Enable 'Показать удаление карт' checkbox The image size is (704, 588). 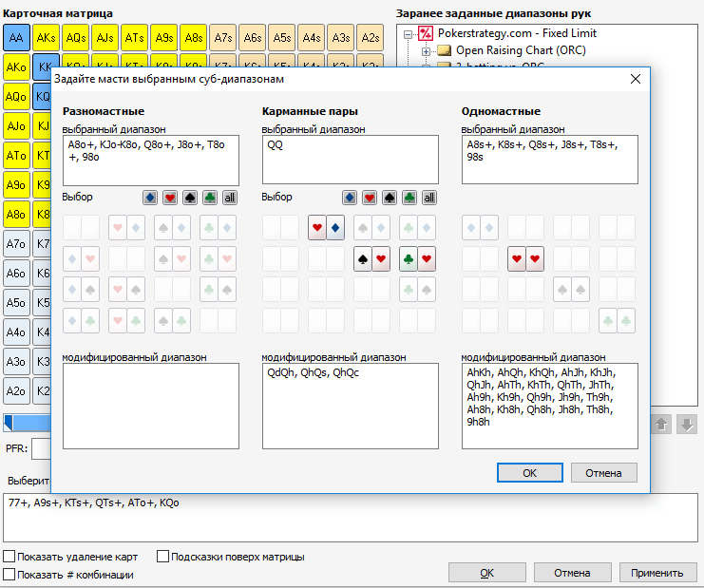[10, 557]
